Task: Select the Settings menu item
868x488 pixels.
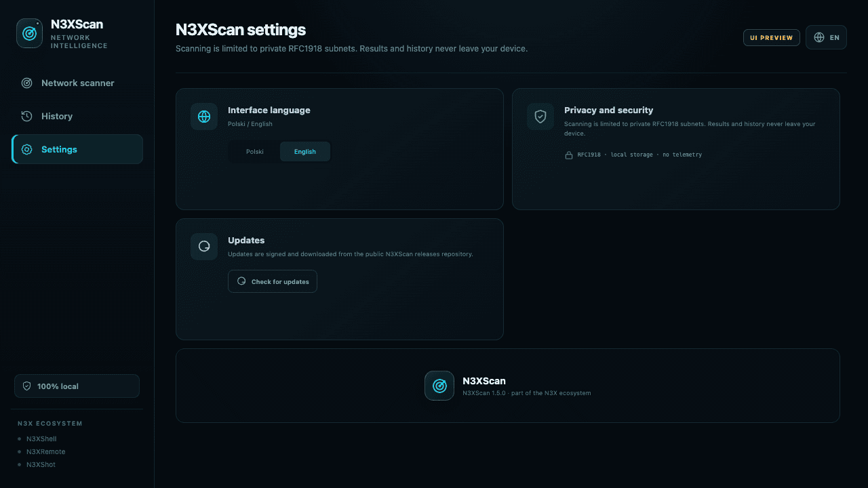Action: click(77, 149)
